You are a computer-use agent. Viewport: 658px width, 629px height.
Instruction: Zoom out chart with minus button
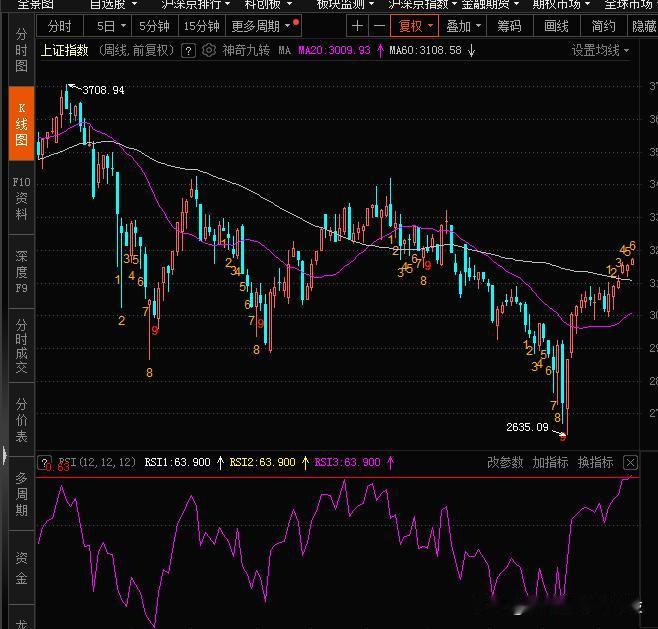(x=379, y=26)
